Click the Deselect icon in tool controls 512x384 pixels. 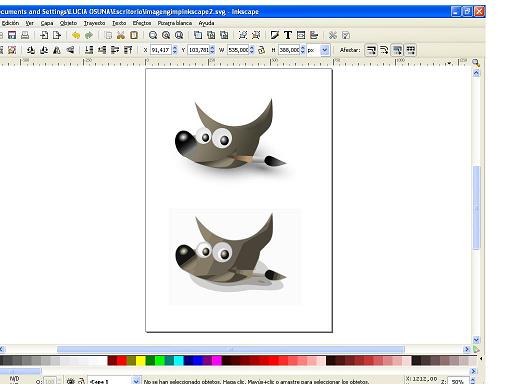click(12, 50)
